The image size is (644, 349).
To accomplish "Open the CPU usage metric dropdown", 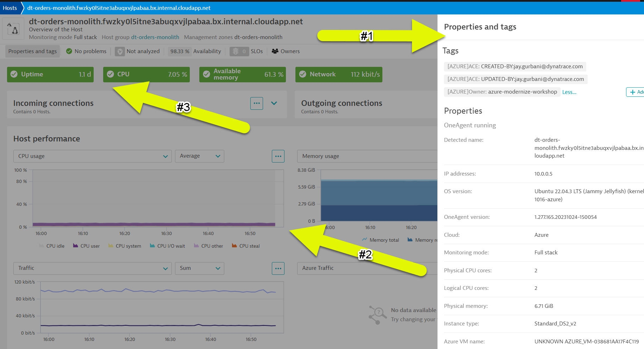I will pyautogui.click(x=92, y=156).
